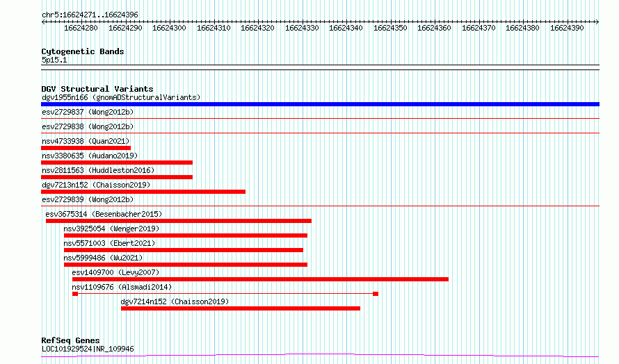The height and width of the screenshot is (364, 619).
Task: Click the red bar of dgv7213n152
Action: (x=143, y=192)
